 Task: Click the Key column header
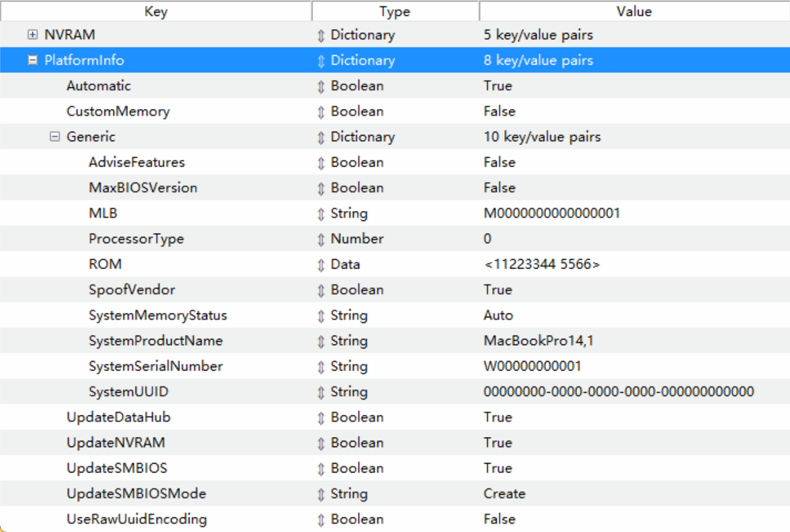pos(155,11)
